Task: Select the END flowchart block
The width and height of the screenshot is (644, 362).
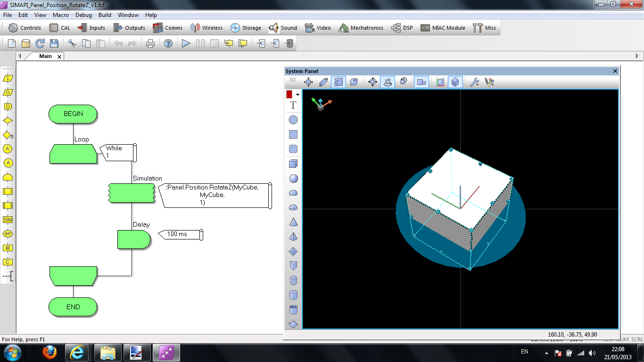Action: [73, 307]
